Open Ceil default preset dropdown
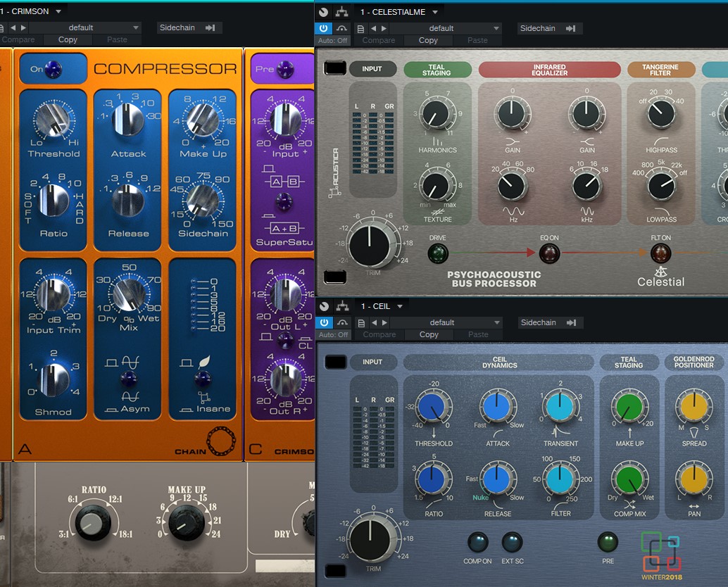 pyautogui.click(x=446, y=322)
